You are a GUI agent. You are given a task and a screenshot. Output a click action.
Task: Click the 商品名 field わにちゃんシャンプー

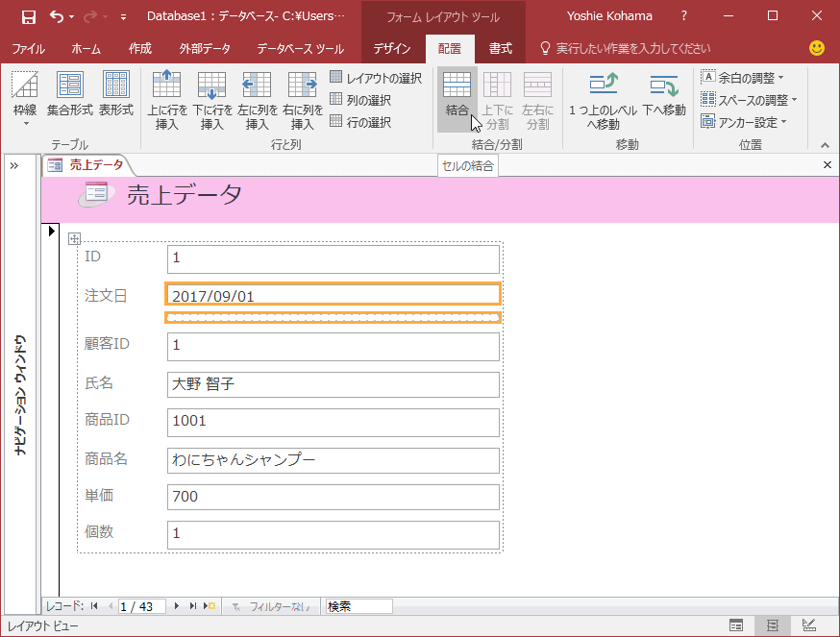coord(334,460)
